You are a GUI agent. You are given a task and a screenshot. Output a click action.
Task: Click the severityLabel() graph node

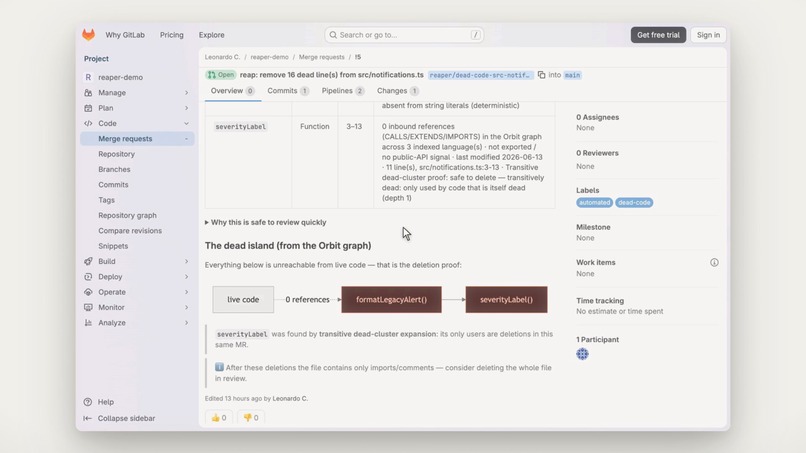[506, 299]
